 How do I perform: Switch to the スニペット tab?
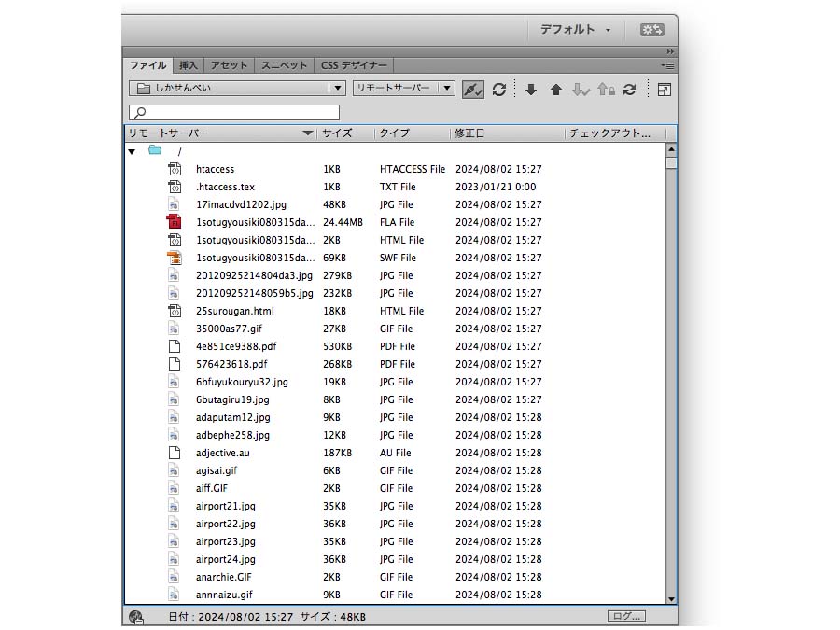point(284,65)
